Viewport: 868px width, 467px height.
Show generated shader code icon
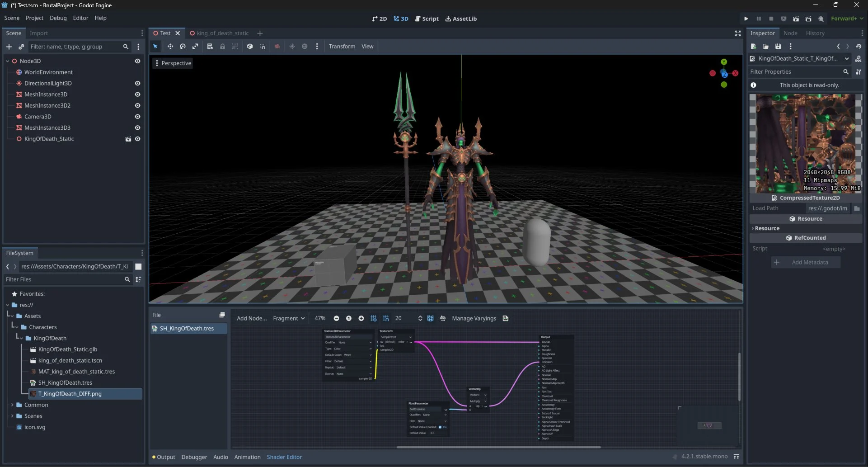coord(506,318)
